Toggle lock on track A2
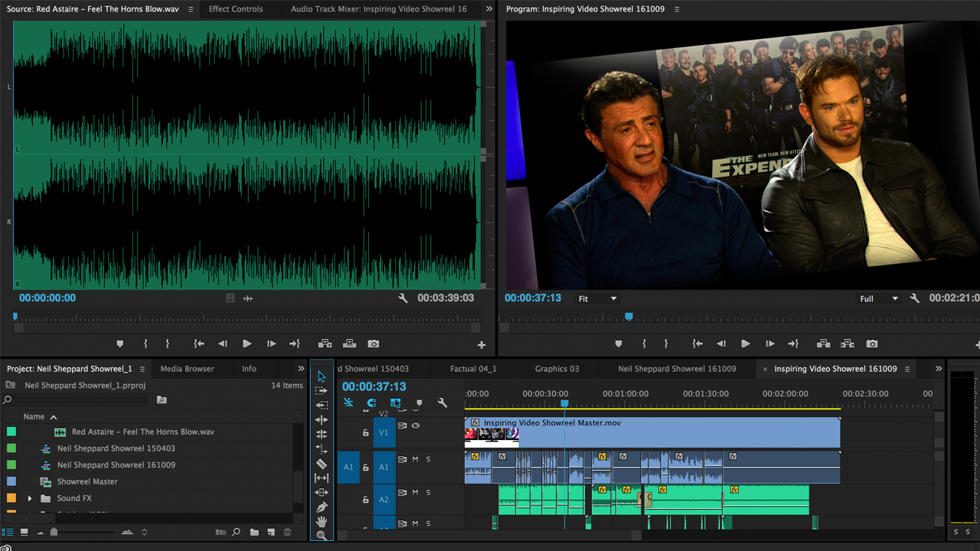This screenshot has height=551, width=980. (365, 500)
